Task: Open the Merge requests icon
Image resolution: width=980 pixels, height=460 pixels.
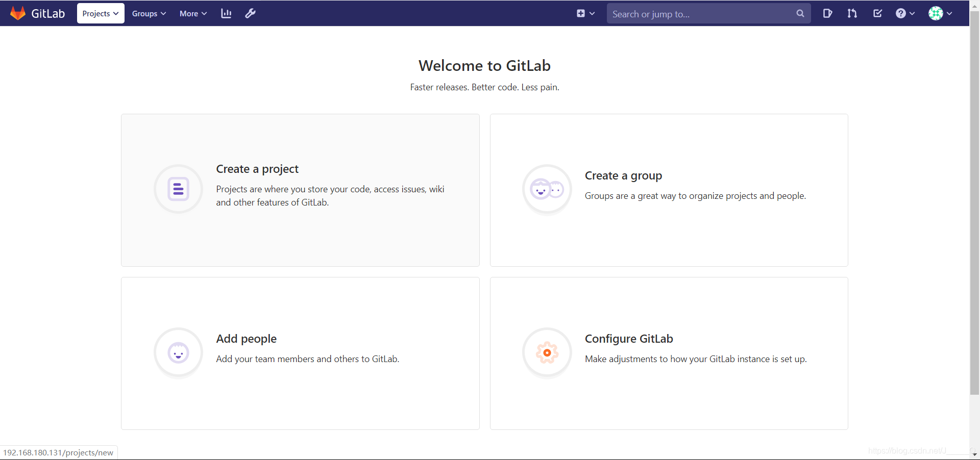Action: tap(852, 13)
